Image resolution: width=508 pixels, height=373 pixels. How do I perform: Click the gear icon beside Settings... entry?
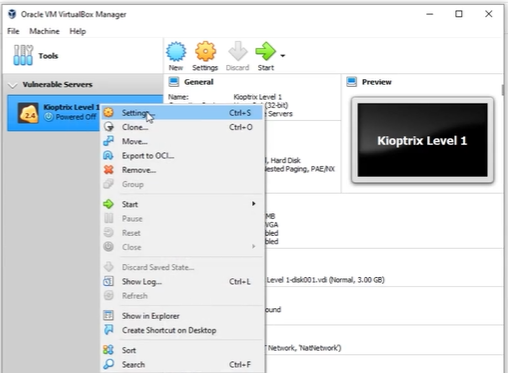click(x=108, y=112)
